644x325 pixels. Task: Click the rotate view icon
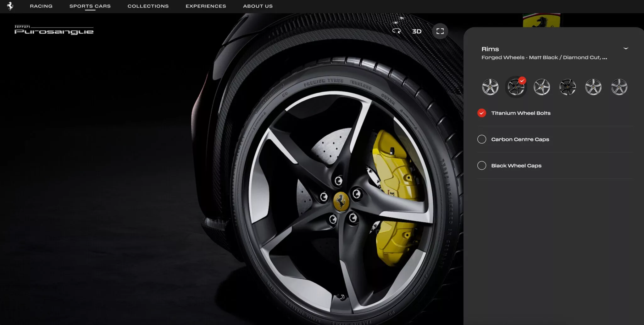397,31
